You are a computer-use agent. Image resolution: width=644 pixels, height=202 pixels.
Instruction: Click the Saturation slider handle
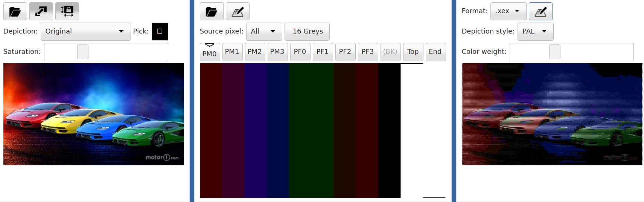83,52
